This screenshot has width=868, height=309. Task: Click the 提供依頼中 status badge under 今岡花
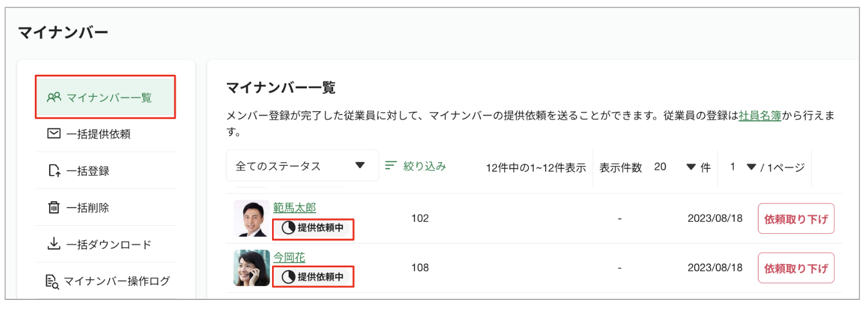point(313,277)
